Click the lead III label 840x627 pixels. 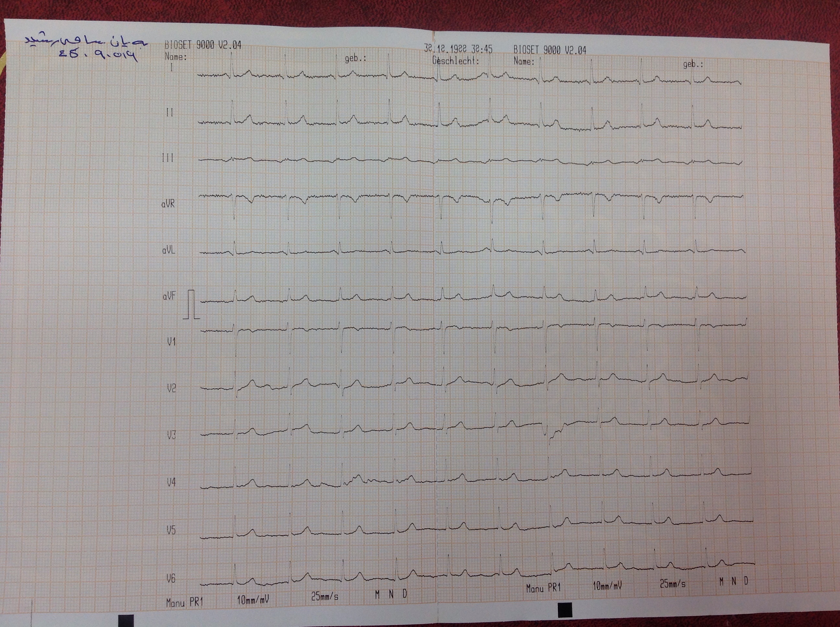168,158
